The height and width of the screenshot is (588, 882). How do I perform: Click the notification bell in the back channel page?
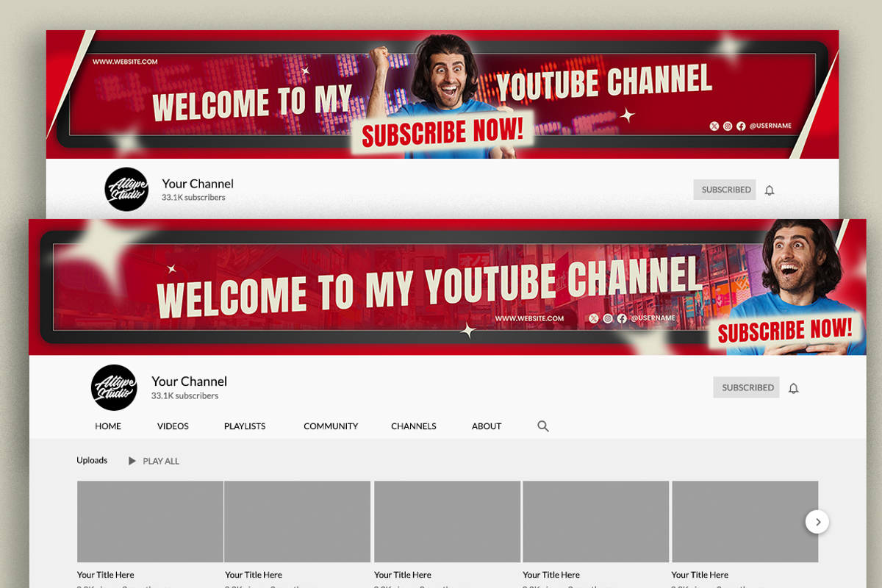click(770, 190)
